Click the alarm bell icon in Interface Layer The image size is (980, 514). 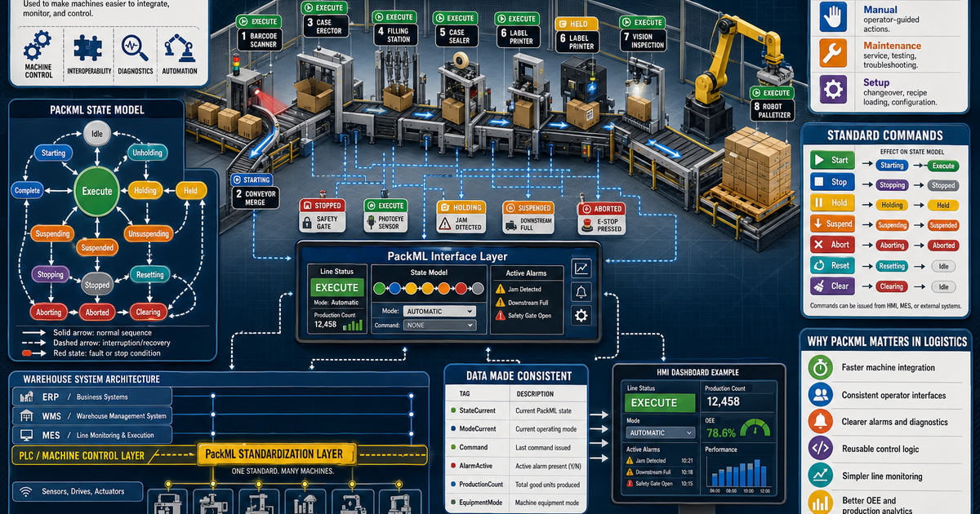click(582, 292)
